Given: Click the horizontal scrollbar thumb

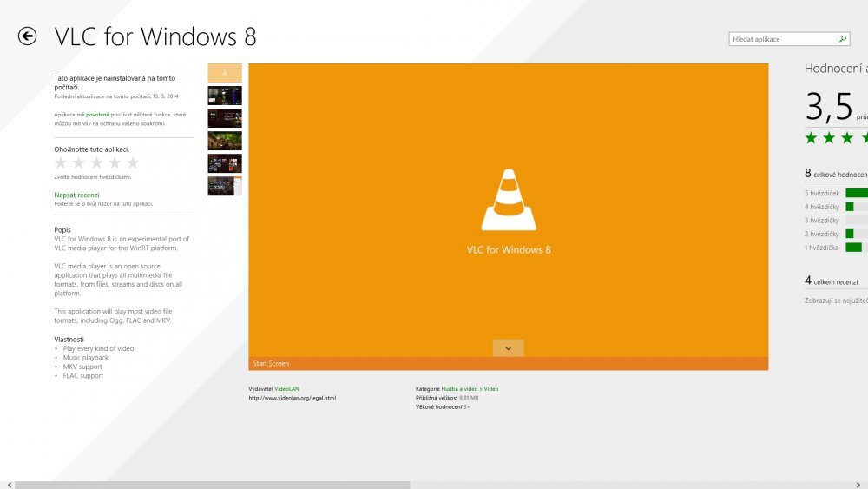Looking at the screenshot, I should (x=213, y=486).
